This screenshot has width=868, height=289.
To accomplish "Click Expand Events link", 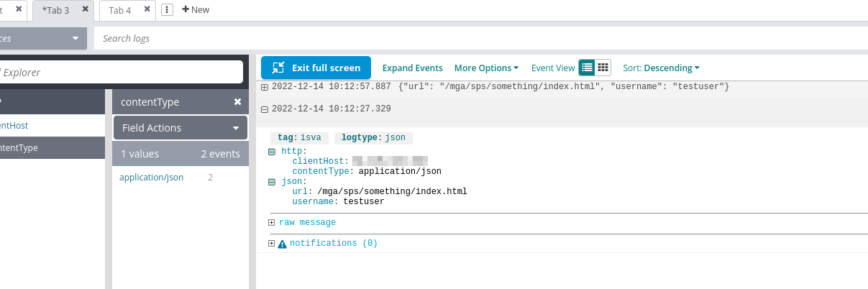I will [x=412, y=68].
